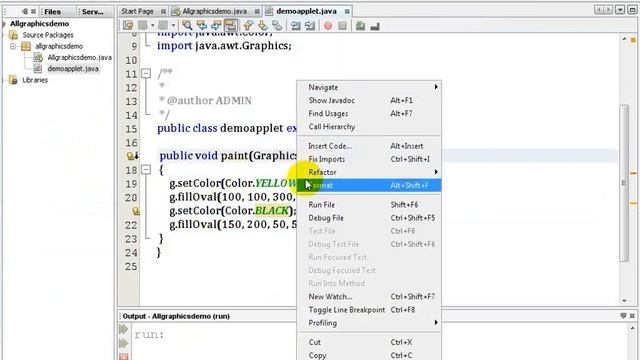Select Allgraphicsdemo.java in project tree
Image resolution: width=640 pixels, height=360 pixels.
point(79,58)
